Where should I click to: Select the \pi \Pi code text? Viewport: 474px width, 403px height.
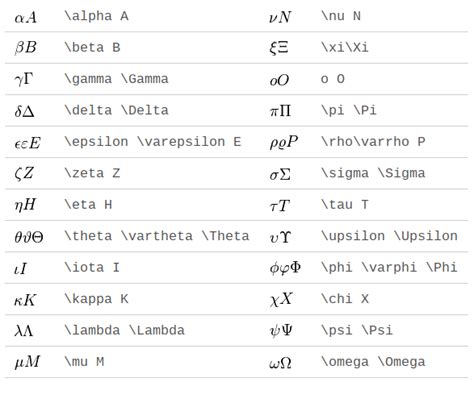pos(349,110)
